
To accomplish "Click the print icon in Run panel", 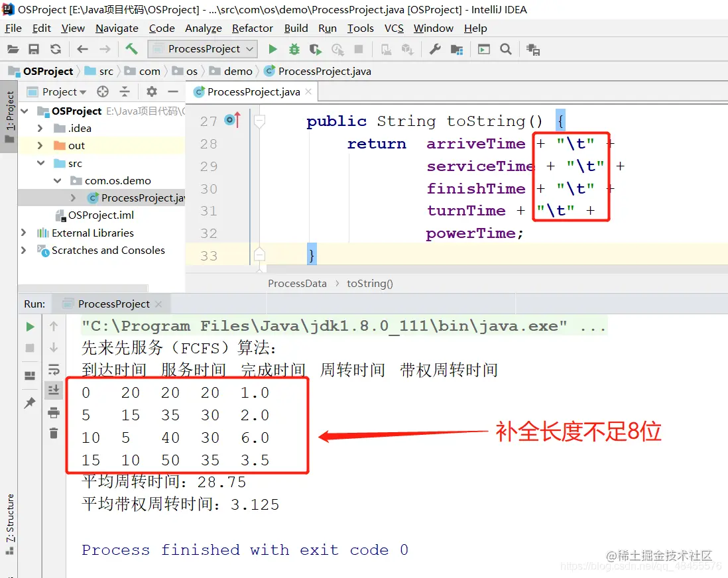I will 54,412.
